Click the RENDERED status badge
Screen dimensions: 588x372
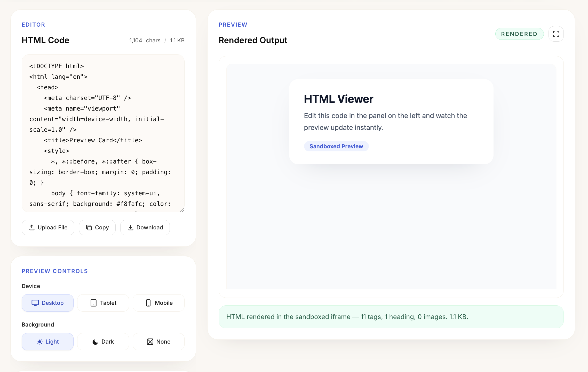[519, 34]
